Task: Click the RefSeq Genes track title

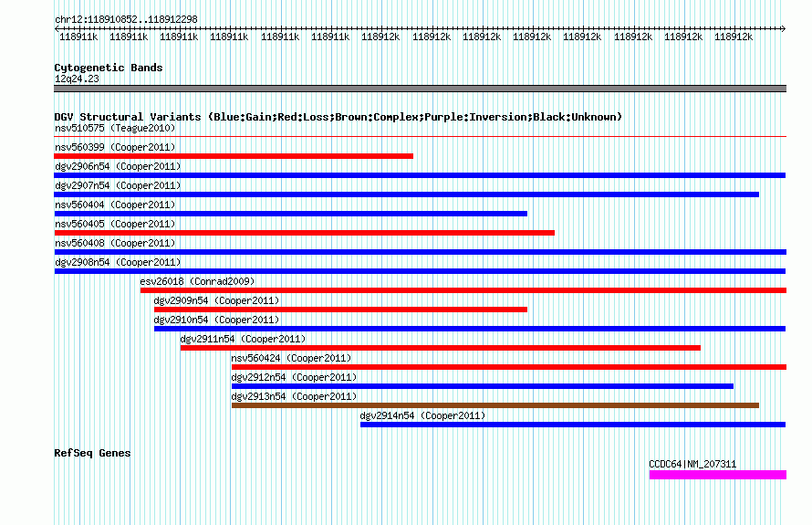Action: click(92, 453)
